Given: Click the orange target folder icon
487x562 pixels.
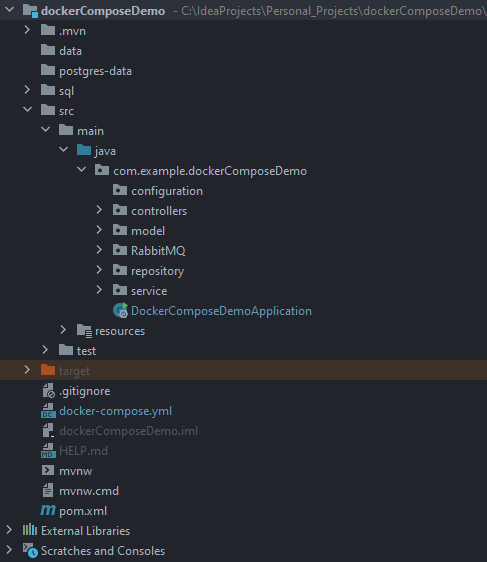Looking at the screenshot, I should (48, 370).
